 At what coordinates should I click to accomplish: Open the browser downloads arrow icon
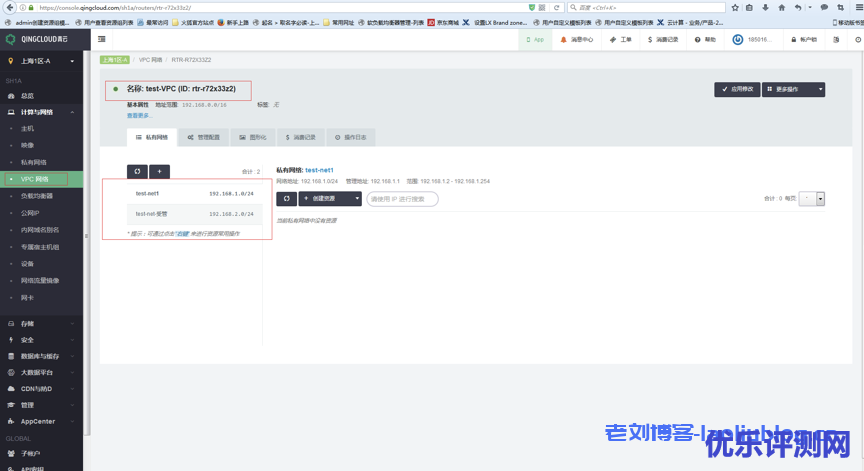765,8
